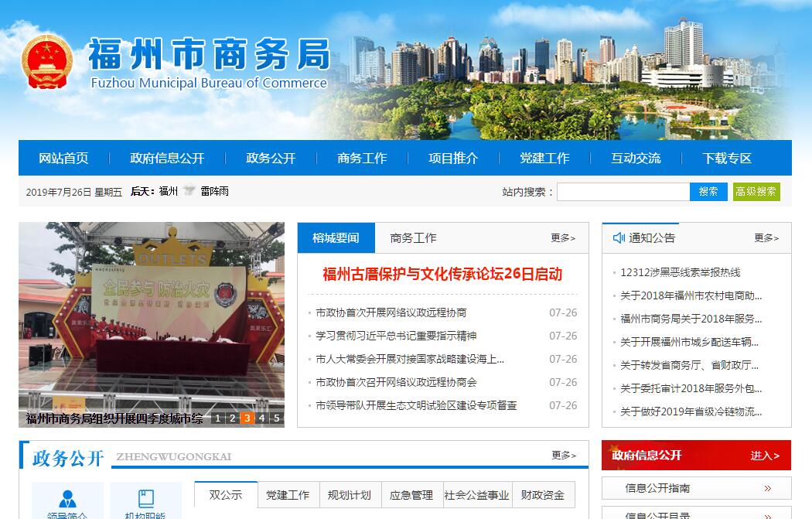Expand 更多 in the 政务公开 section
812x519 pixels.
pyautogui.click(x=564, y=456)
